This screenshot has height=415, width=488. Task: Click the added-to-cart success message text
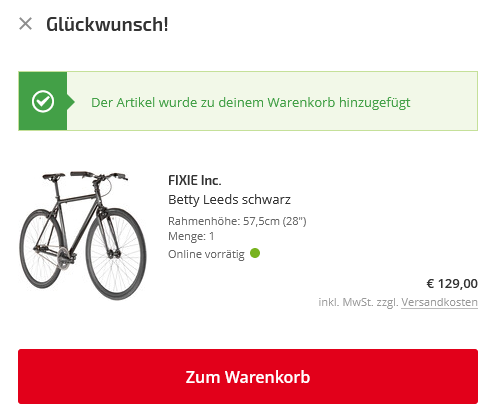coord(251,103)
